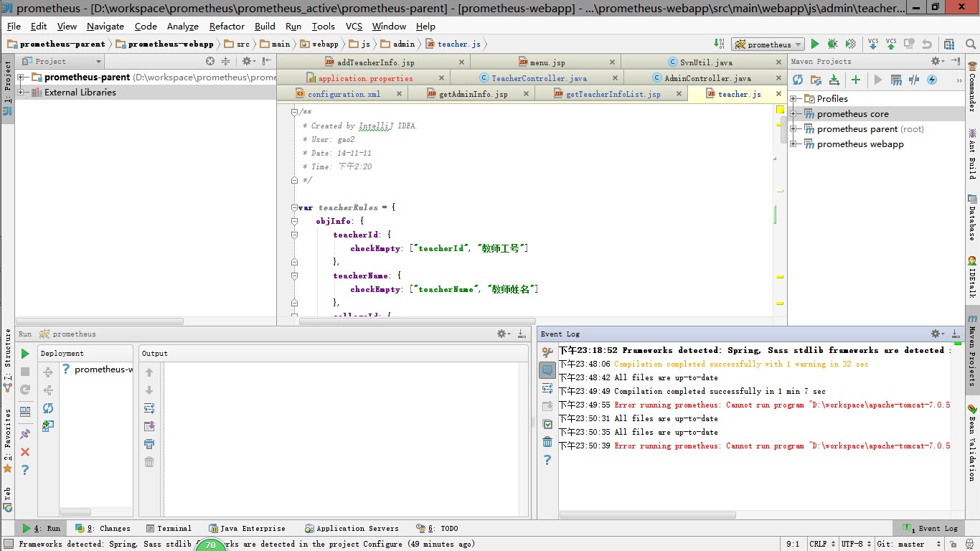Hide the Maven Projects panel
980x551 pixels.
pyautogui.click(x=955, y=62)
